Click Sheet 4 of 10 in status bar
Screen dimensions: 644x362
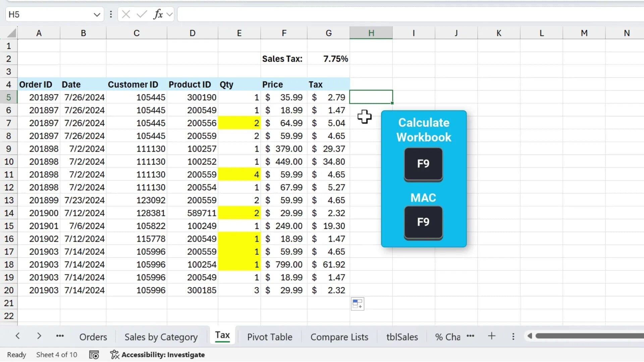pos(56,354)
